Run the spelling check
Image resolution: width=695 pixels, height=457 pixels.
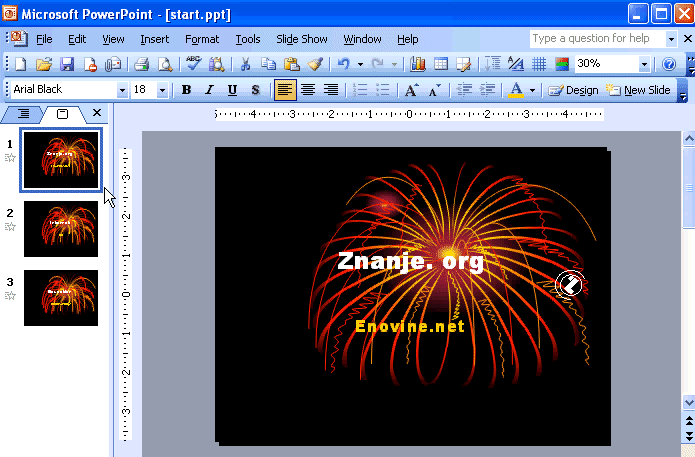pyautogui.click(x=193, y=64)
